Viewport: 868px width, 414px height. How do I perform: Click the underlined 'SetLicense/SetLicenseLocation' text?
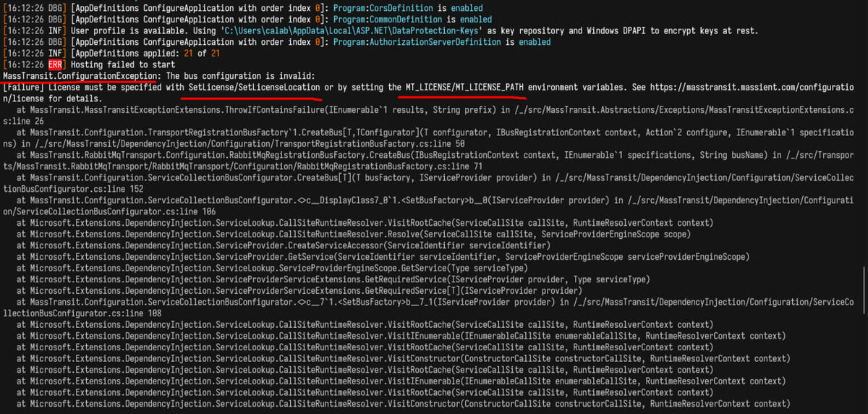pos(254,88)
